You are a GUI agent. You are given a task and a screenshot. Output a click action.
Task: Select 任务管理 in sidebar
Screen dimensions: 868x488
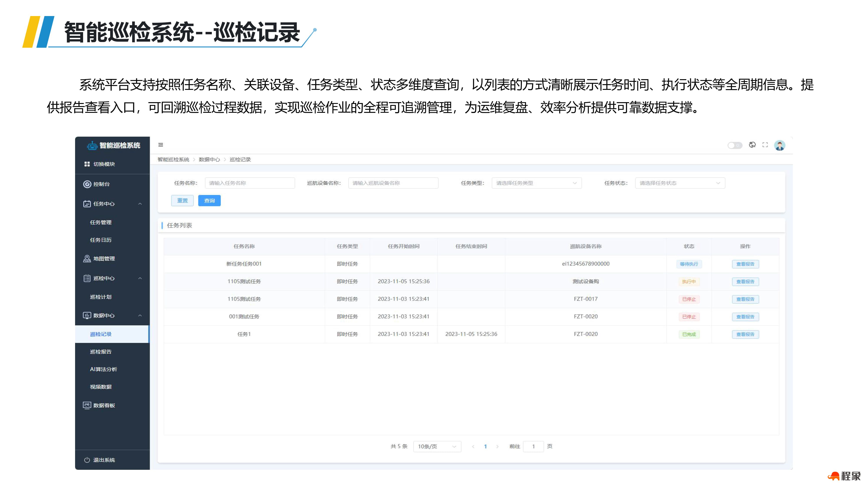[101, 223]
